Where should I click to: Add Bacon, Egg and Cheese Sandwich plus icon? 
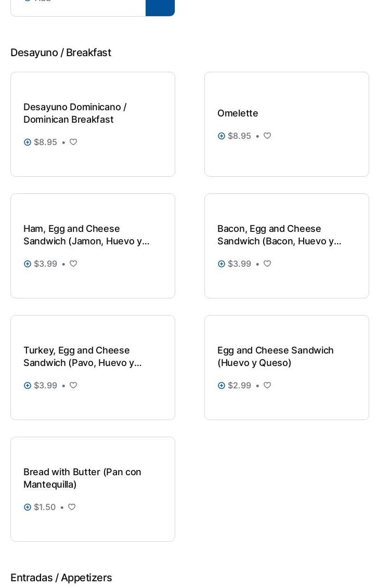click(x=222, y=264)
